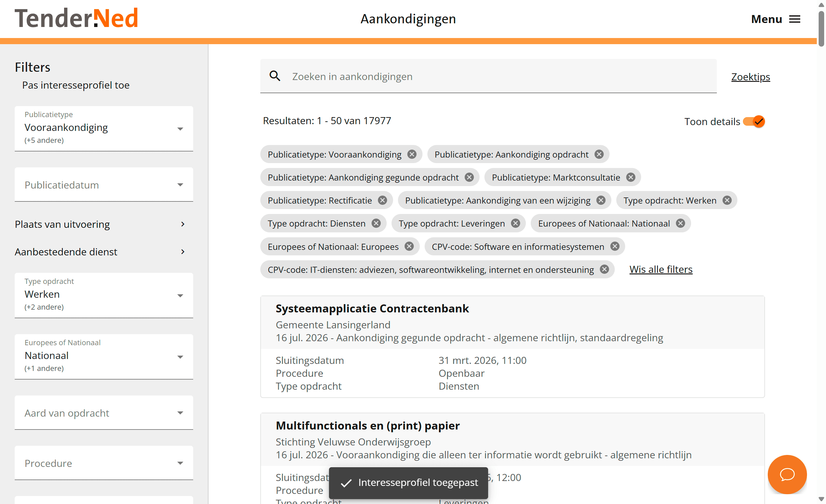Image resolution: width=826 pixels, height=504 pixels.
Task: Click the Gemeente Lansingerland text
Action: pyautogui.click(x=333, y=325)
